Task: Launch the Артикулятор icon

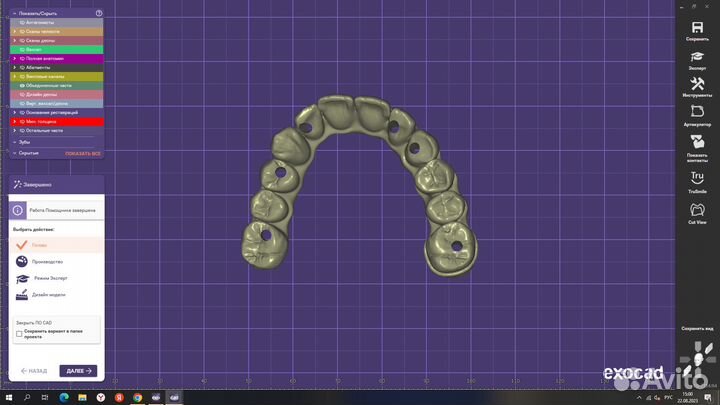Action: click(x=696, y=114)
